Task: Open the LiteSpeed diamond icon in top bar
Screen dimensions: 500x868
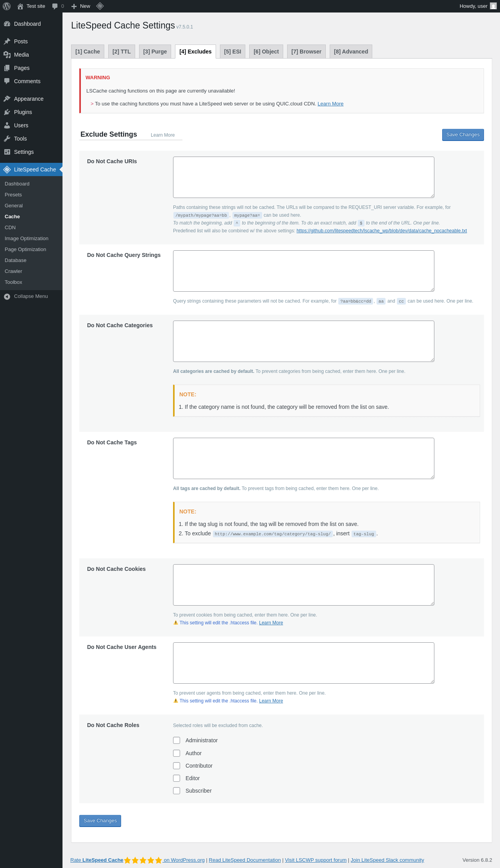Action: coord(100,6)
